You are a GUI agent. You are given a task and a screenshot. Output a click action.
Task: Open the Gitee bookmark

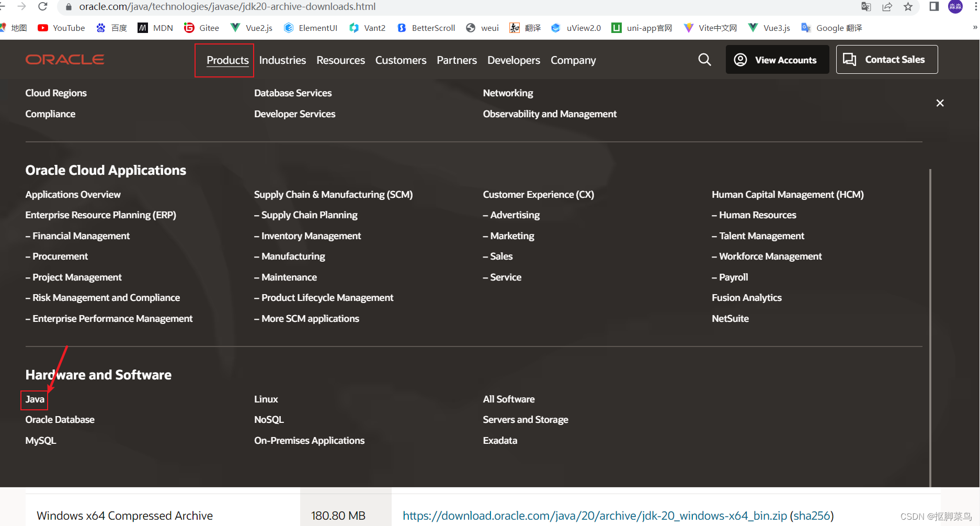click(x=201, y=28)
